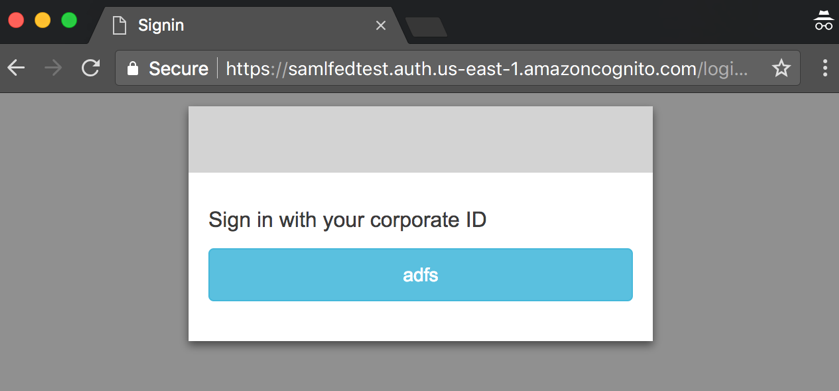Maximize the window with green button

click(69, 21)
